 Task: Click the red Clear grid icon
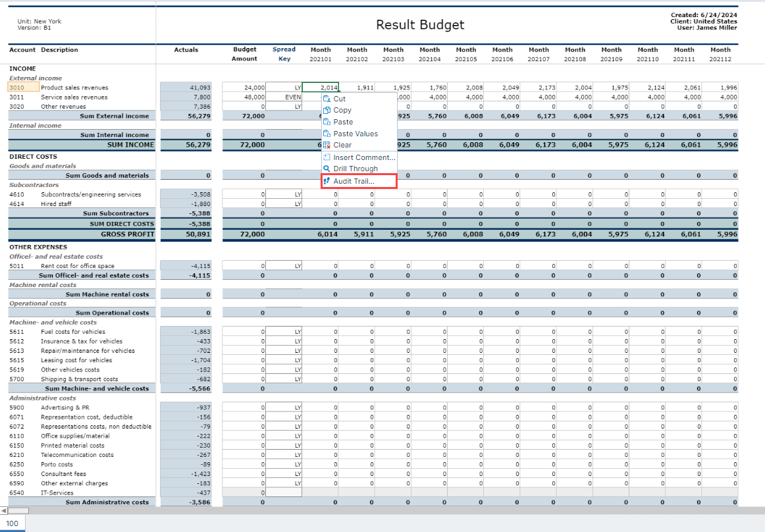click(327, 145)
